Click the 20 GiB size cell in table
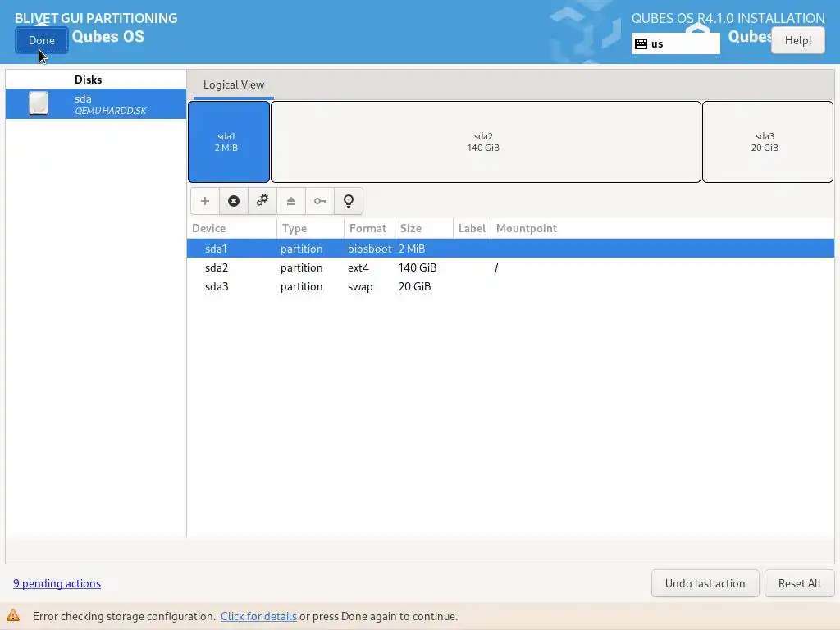The width and height of the screenshot is (840, 630). tap(414, 286)
